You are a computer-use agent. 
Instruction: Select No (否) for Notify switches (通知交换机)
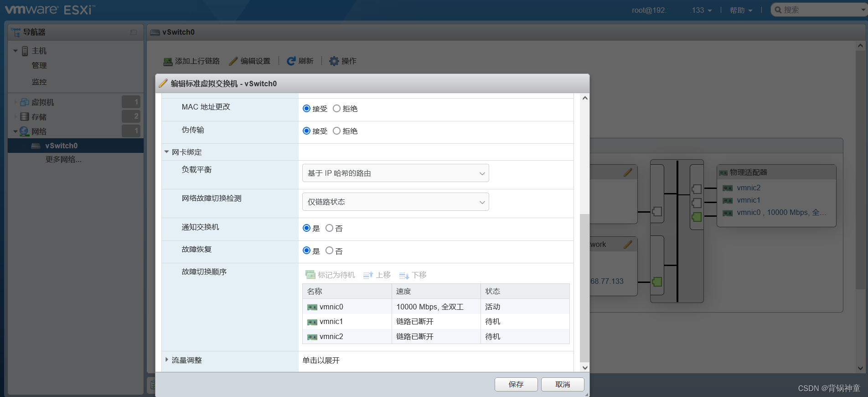coord(329,228)
